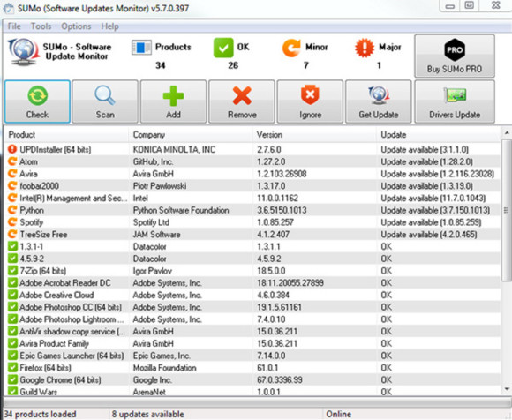Remove the selected product with the red X button
512x420 pixels.
[242, 101]
